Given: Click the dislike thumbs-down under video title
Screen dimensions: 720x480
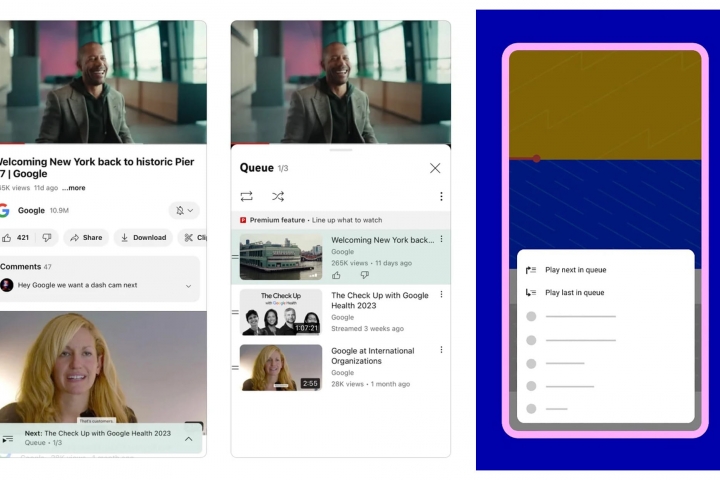Looking at the screenshot, I should [x=46, y=238].
